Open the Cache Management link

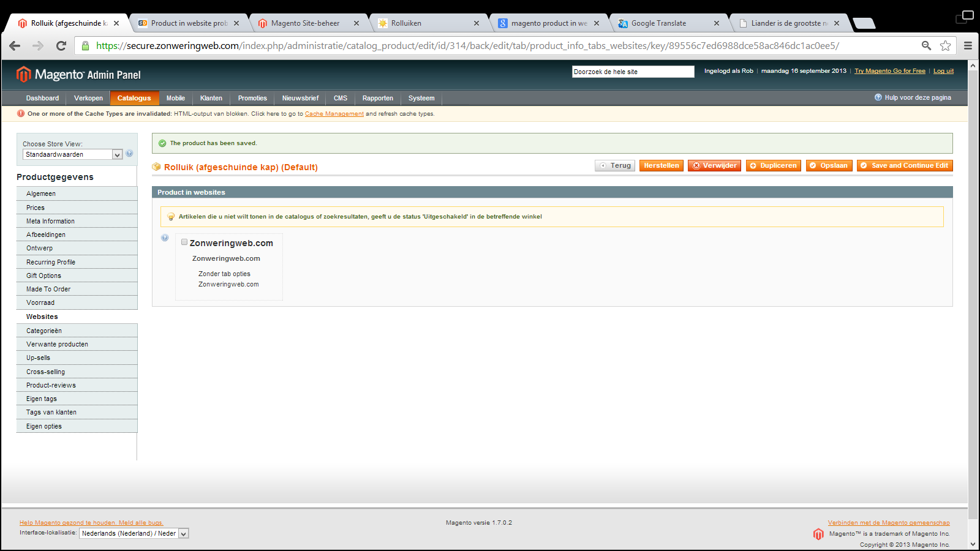pos(334,114)
